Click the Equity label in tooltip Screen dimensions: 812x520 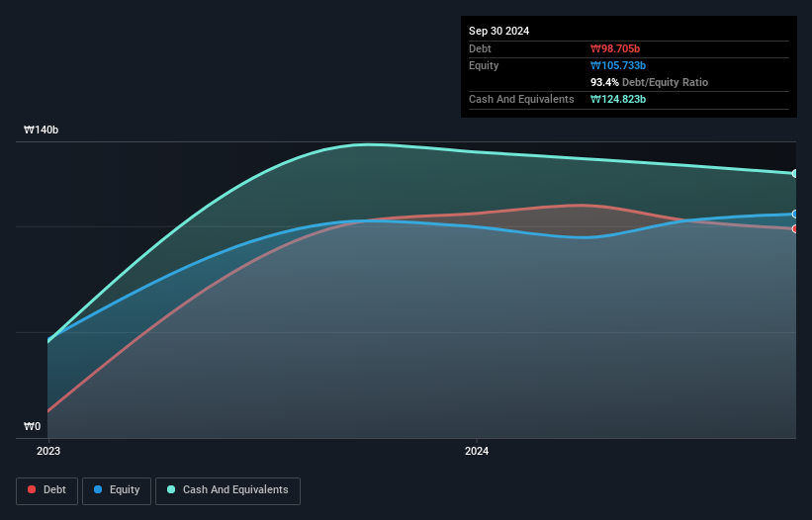(x=484, y=65)
